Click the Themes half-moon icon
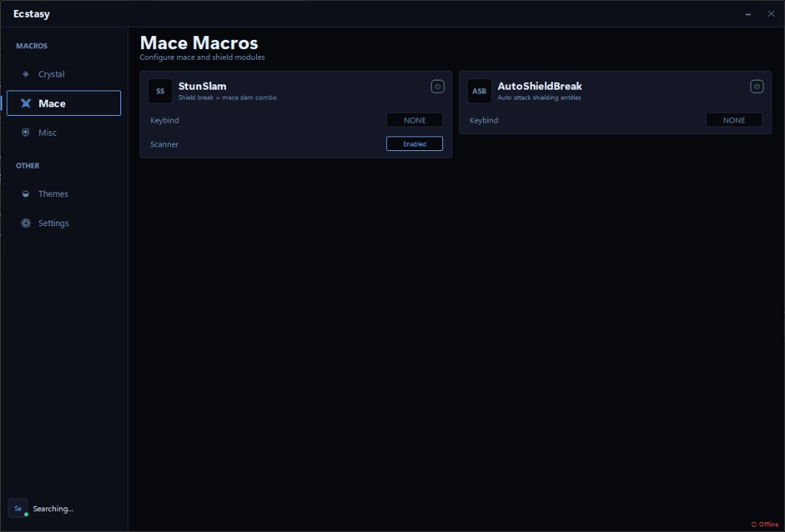Viewport: 785px width, 532px height. [25, 193]
